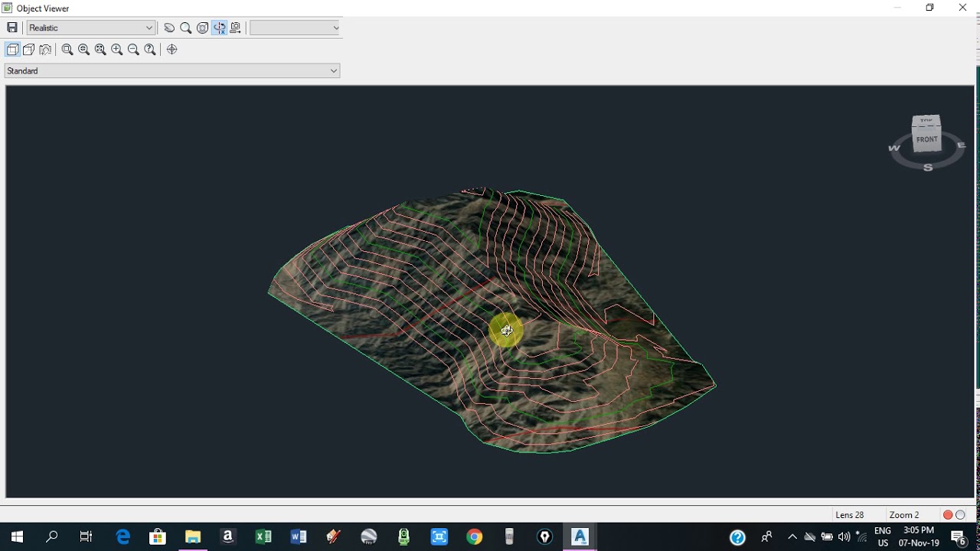Screen dimensions: 980x551
Task: Click the Zoom Out minus magnifier
Action: point(133,50)
